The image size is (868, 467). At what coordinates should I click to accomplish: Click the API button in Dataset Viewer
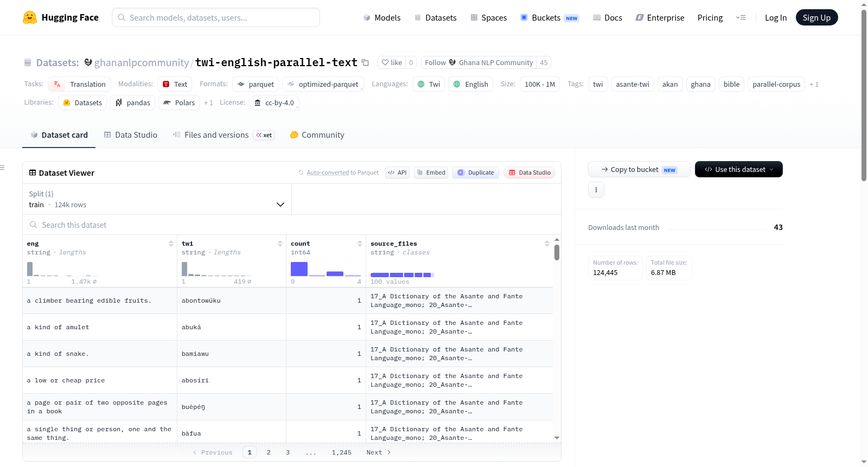point(397,172)
